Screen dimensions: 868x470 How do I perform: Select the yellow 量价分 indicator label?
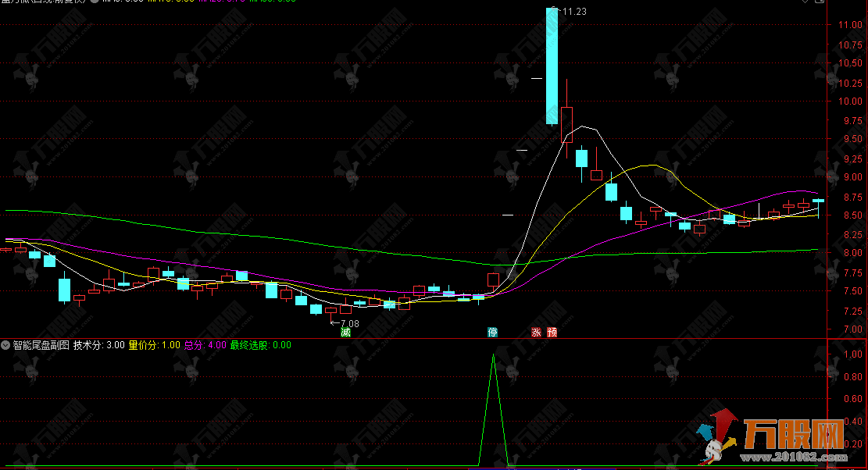[154, 344]
